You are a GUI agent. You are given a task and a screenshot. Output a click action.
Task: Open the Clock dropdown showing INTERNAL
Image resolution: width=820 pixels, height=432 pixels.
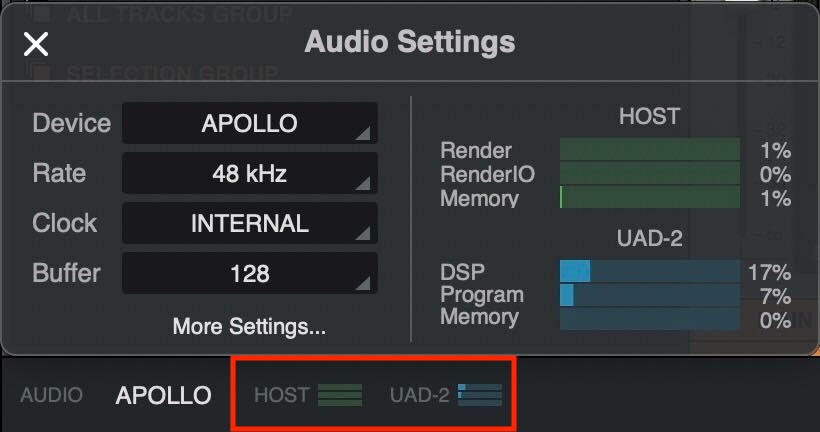pos(249,223)
